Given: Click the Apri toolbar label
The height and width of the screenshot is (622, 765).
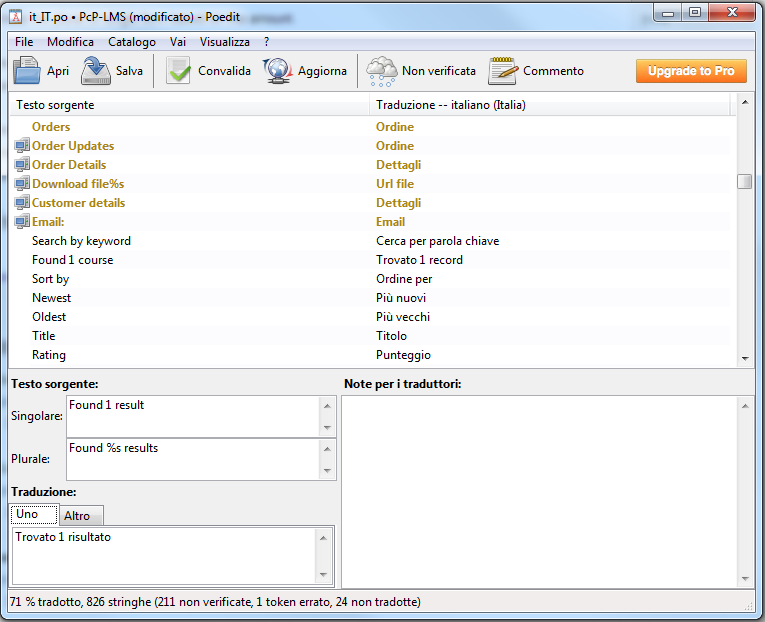Looking at the screenshot, I should tap(58, 71).
